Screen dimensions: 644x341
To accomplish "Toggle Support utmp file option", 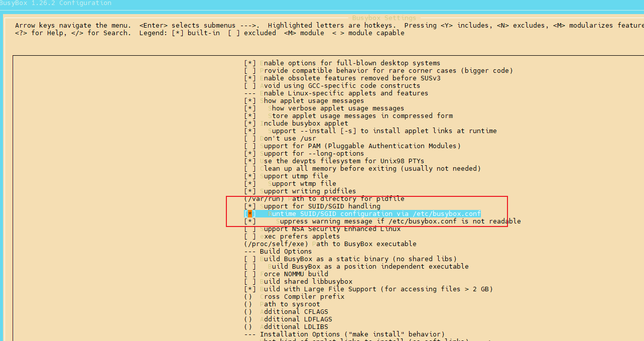I will coord(286,176).
